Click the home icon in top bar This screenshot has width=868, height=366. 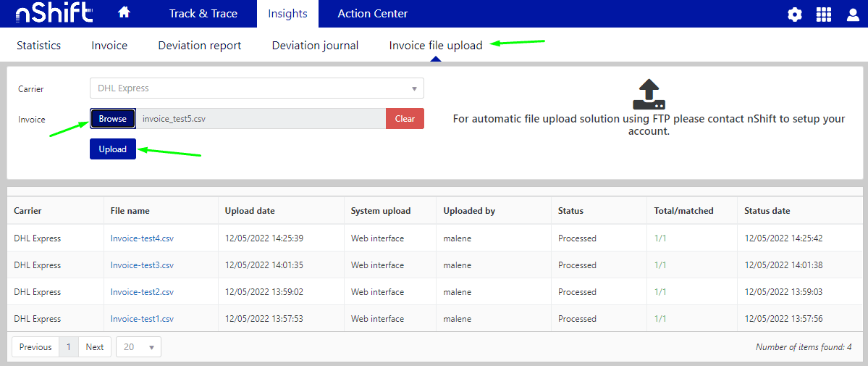(x=124, y=13)
